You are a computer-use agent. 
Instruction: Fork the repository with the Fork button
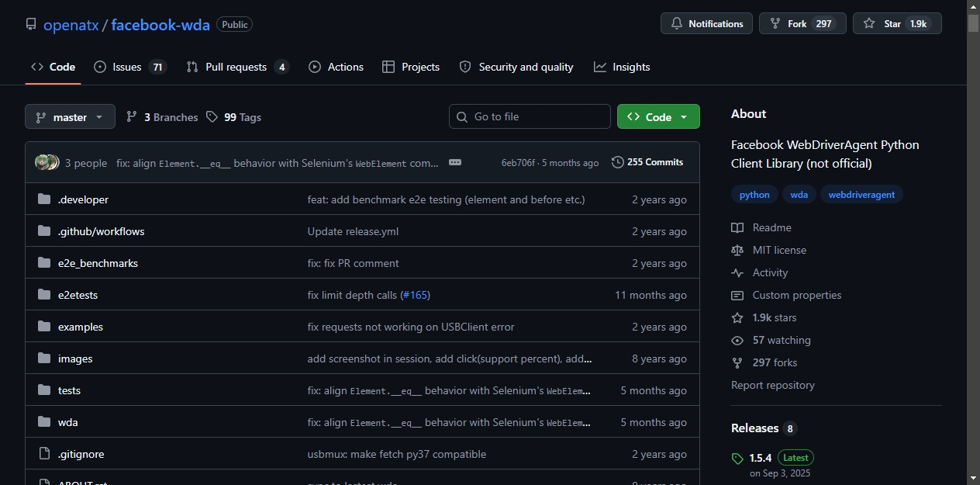[802, 23]
